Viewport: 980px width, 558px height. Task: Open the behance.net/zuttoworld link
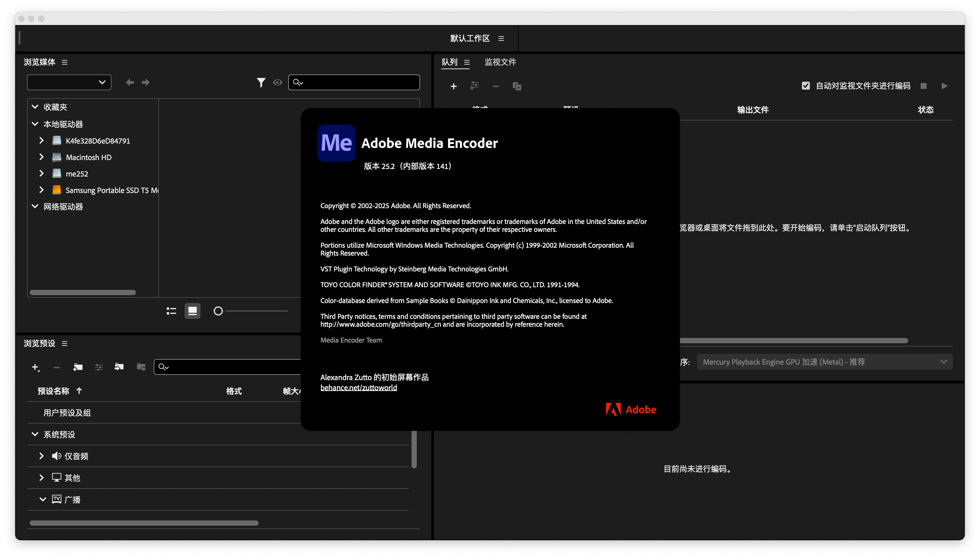tap(359, 387)
